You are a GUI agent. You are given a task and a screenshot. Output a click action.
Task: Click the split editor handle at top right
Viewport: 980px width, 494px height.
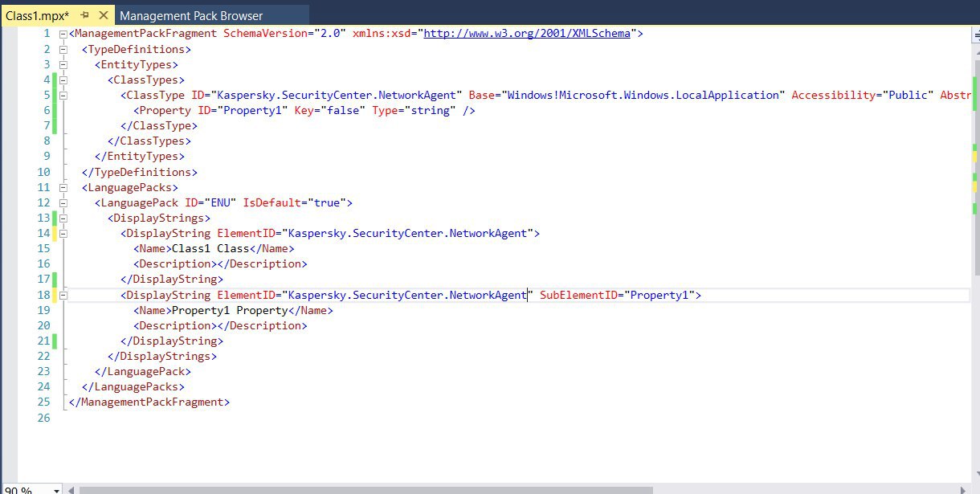pos(974,35)
